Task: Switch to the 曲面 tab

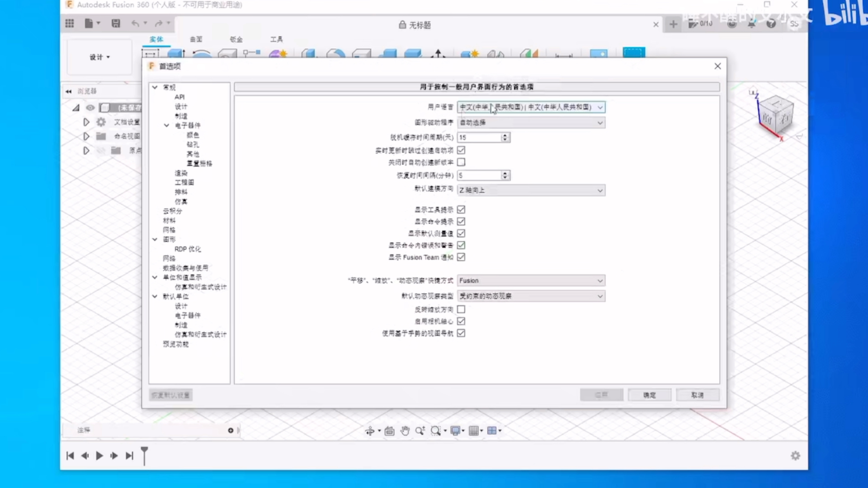Action: pyautogui.click(x=196, y=39)
